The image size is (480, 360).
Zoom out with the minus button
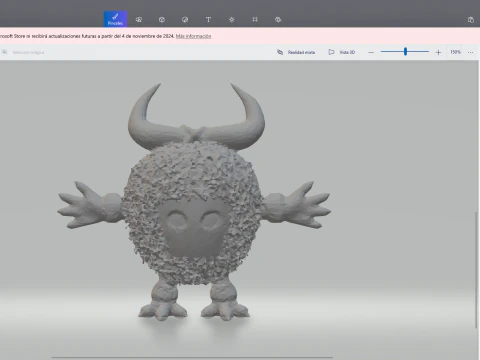(371, 52)
